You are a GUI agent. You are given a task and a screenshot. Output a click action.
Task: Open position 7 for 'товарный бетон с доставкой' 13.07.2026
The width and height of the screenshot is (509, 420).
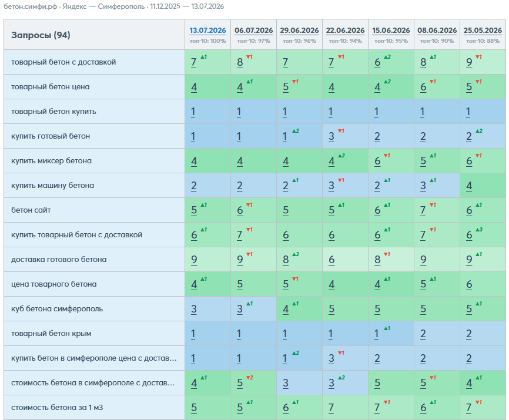pyautogui.click(x=194, y=62)
